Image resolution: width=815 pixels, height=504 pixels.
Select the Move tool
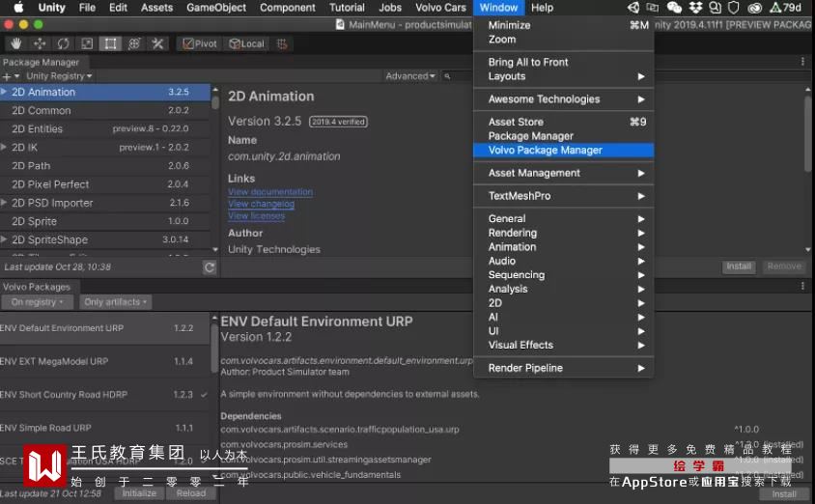point(40,44)
